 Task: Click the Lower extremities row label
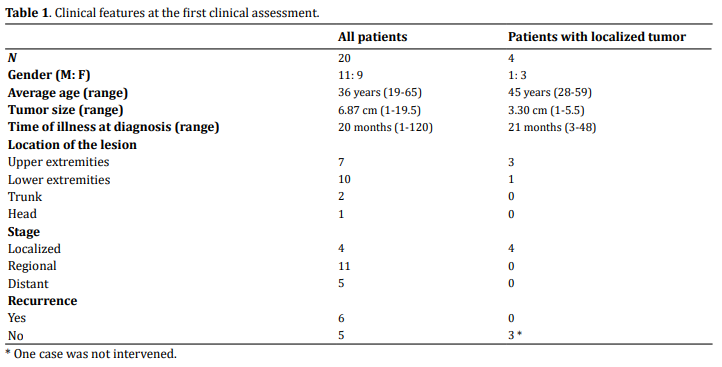point(59,180)
